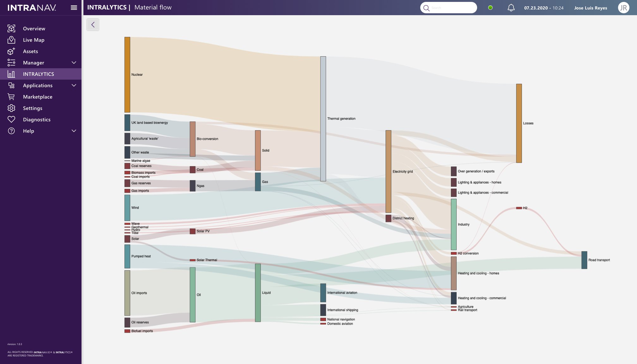Click inside the search field

point(452,8)
